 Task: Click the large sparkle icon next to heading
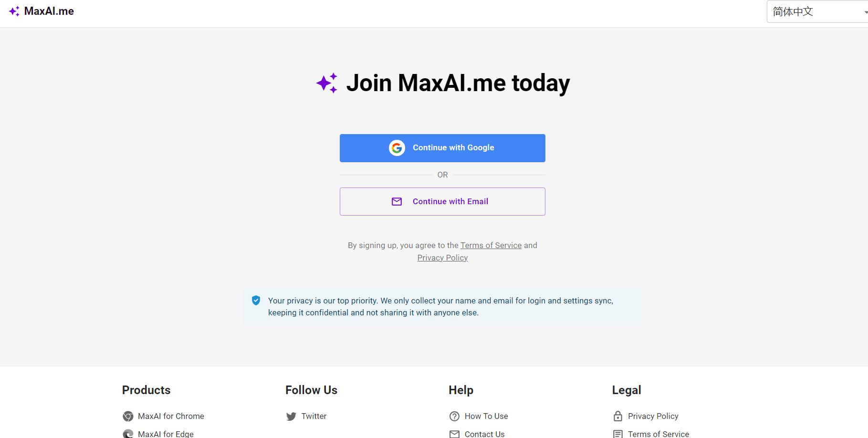327,83
